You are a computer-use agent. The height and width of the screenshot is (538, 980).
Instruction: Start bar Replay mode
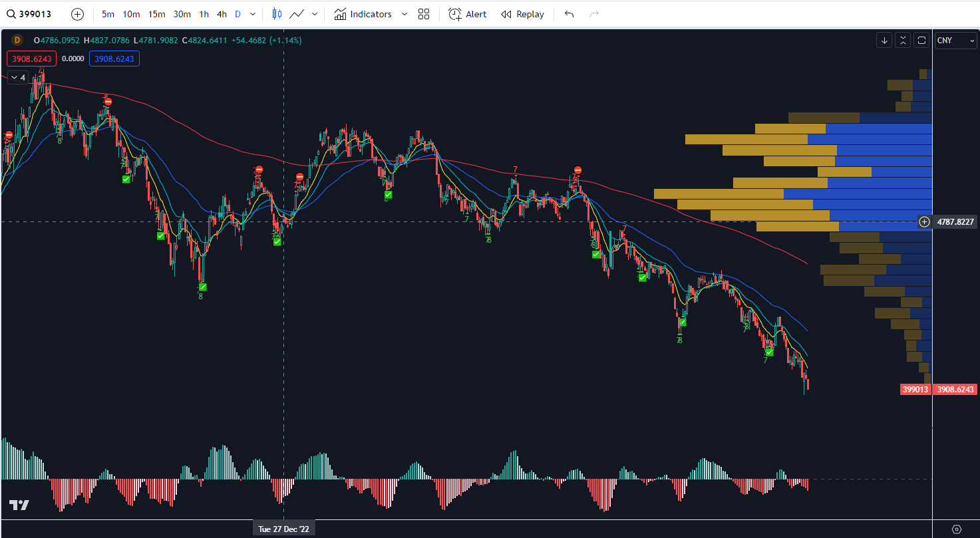tap(522, 14)
